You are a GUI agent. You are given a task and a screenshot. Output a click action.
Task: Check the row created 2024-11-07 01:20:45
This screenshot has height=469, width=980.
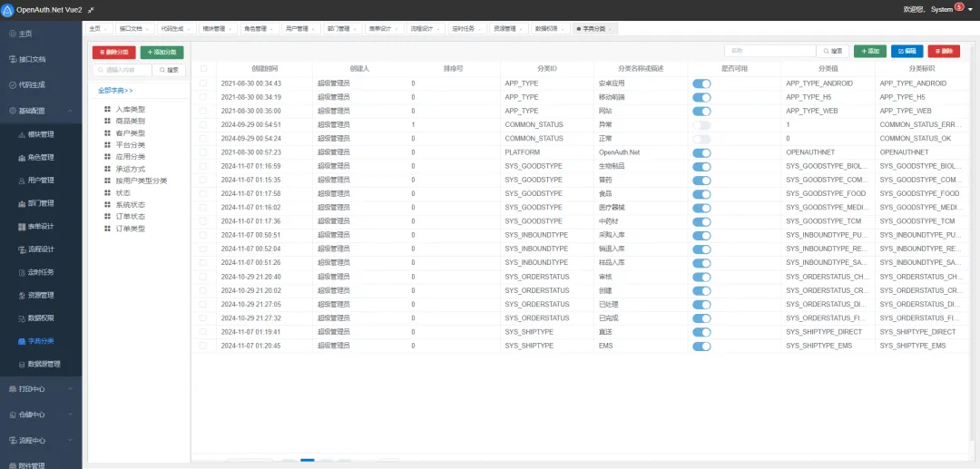[x=203, y=346]
